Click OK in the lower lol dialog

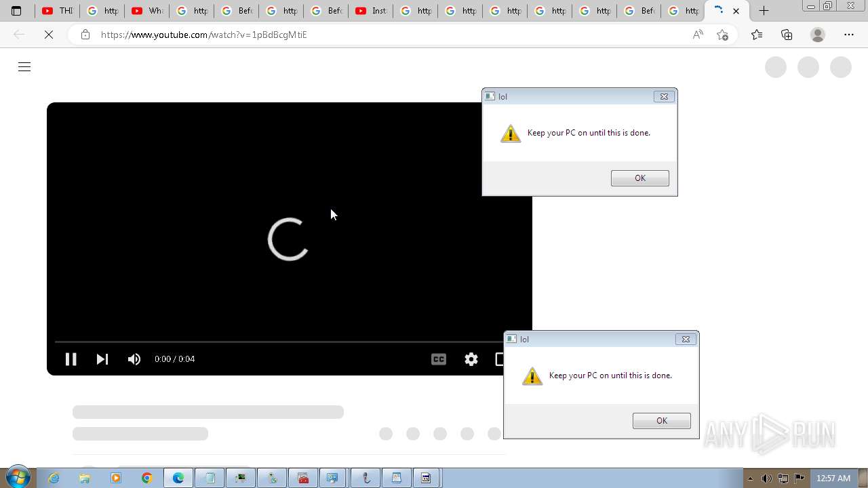661,421
